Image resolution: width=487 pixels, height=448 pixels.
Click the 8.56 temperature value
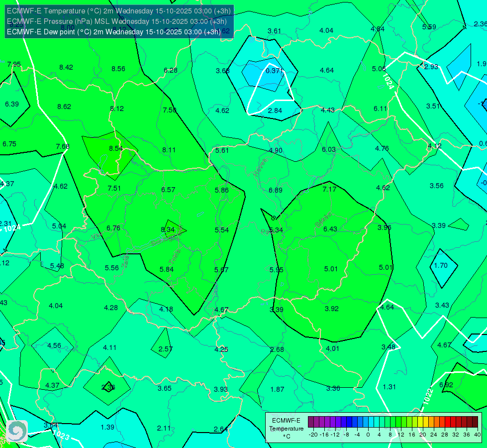(x=118, y=69)
